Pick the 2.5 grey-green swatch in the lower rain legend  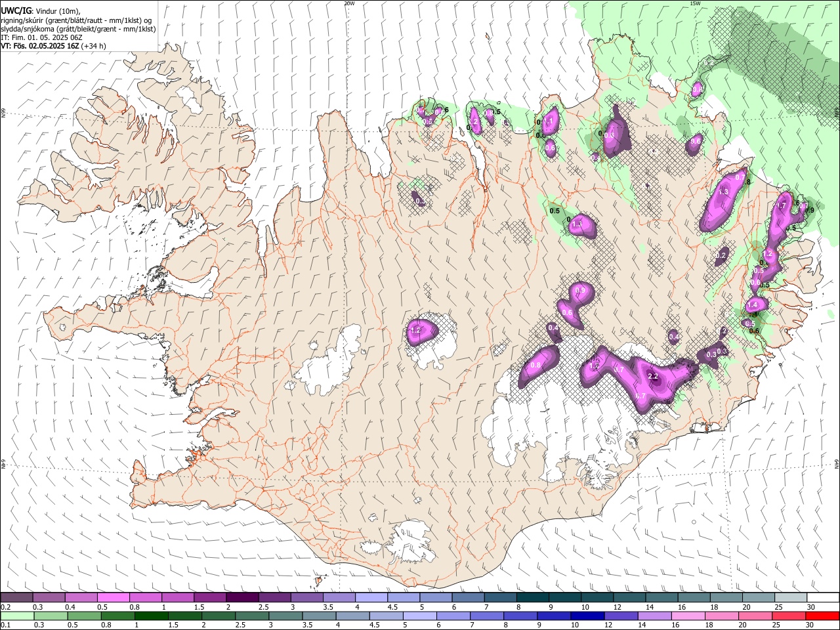[x=251, y=616]
